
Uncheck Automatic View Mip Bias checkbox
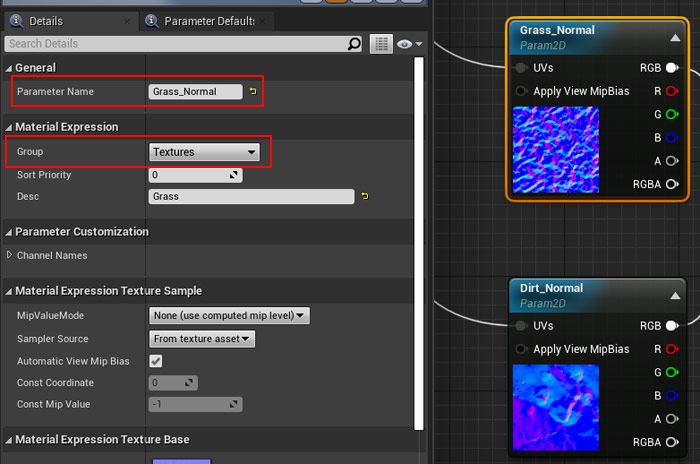pos(156,360)
